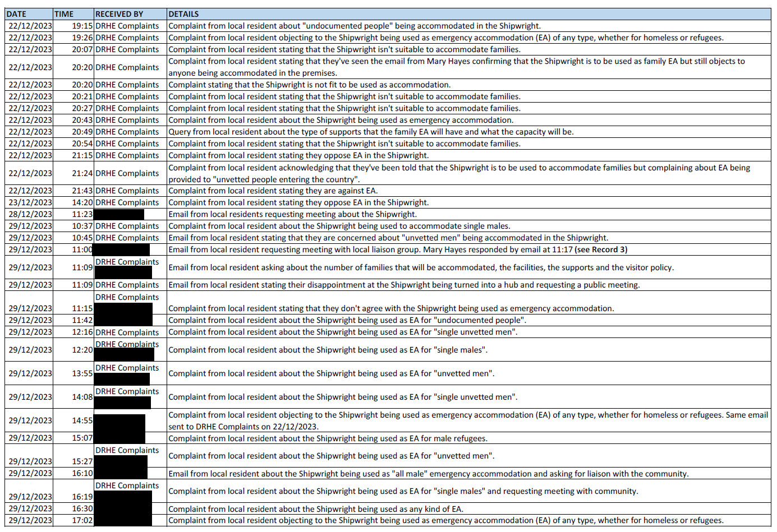
Task: Select detail about "unvetted people entering the country"
Action: click(x=469, y=173)
